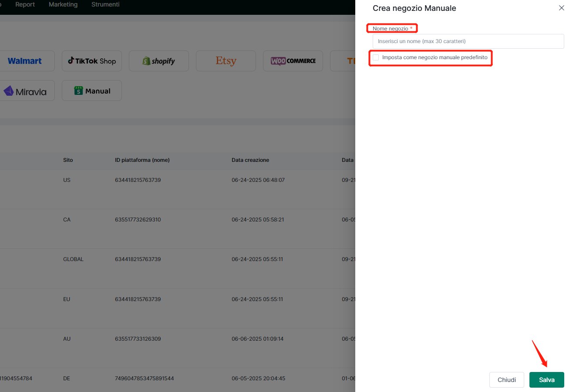Viewport: 576px width, 392px height.
Task: Select the TikTok Shop platform card
Action: 92,61
